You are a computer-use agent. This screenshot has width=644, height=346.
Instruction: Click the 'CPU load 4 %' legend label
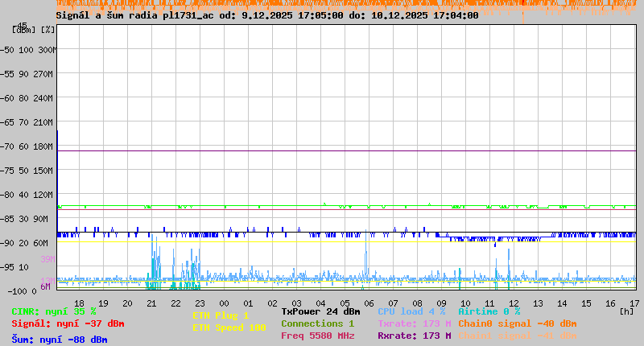[411, 311]
